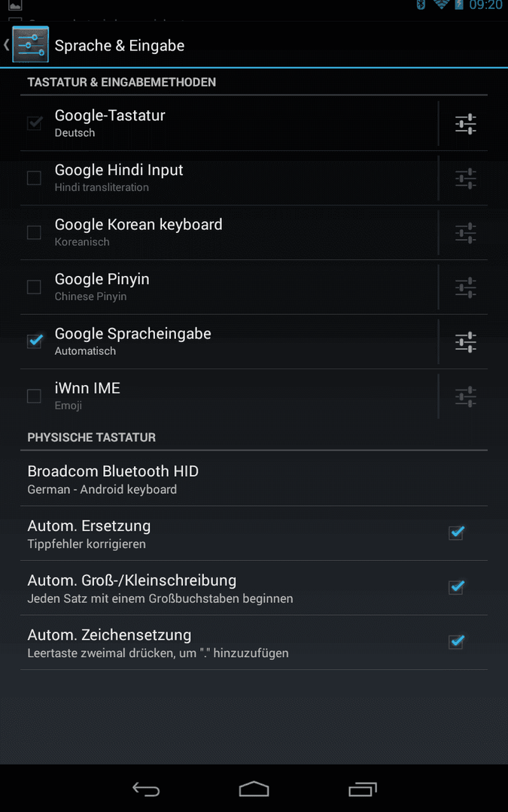This screenshot has width=508, height=812.
Task: Enable the Google Pinyin checkbox
Action: (34, 287)
